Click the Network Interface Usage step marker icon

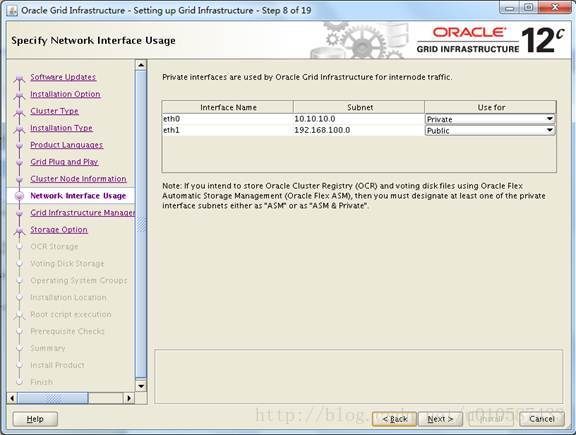tap(19, 196)
